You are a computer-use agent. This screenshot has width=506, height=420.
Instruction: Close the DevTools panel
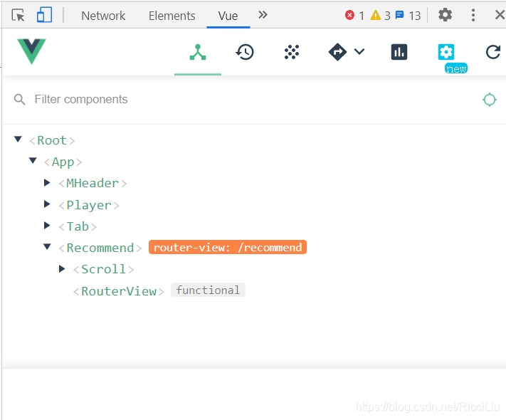pos(500,15)
